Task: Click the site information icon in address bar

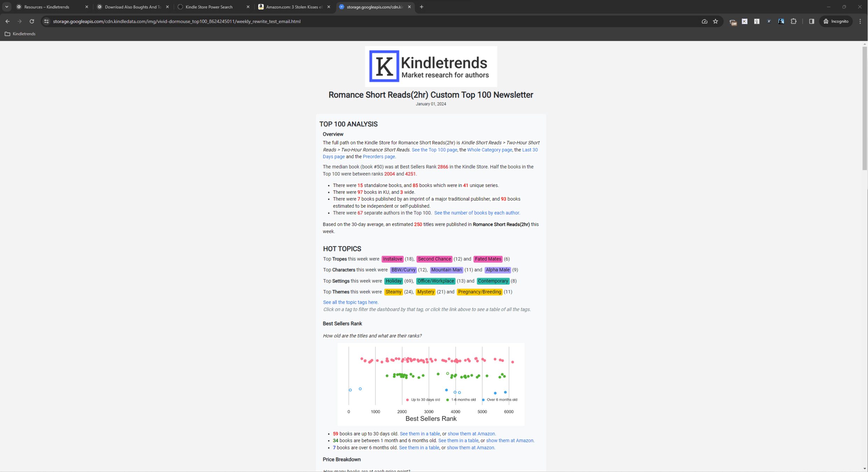Action: pyautogui.click(x=46, y=21)
